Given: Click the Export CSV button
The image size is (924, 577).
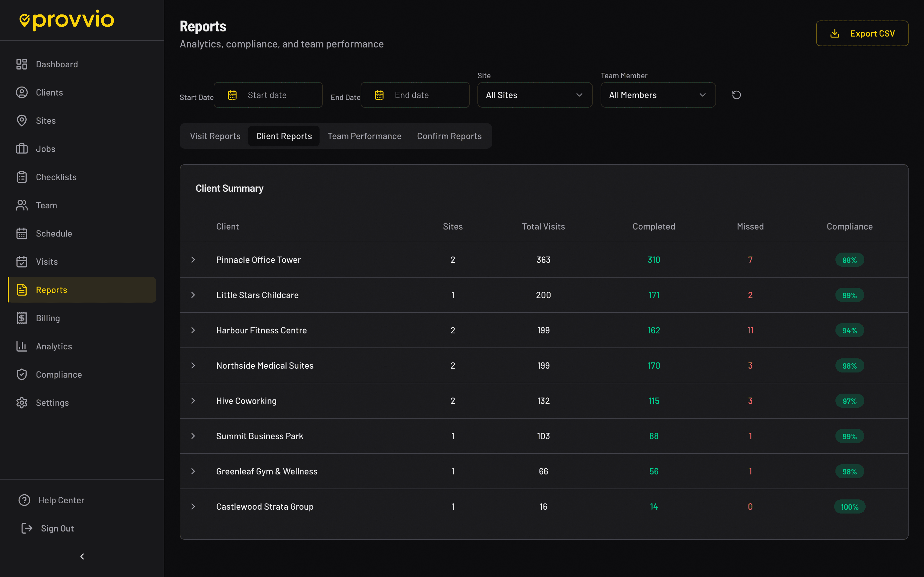Looking at the screenshot, I should pos(862,33).
